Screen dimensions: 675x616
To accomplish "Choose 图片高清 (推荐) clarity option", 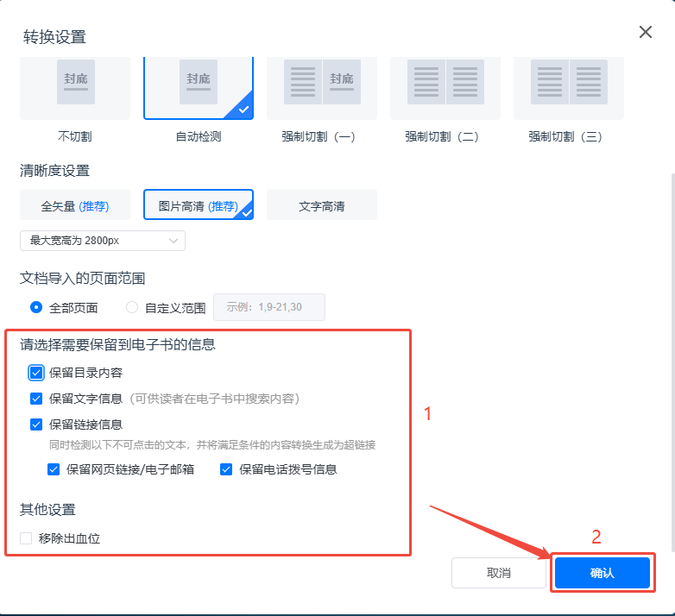I will click(199, 206).
